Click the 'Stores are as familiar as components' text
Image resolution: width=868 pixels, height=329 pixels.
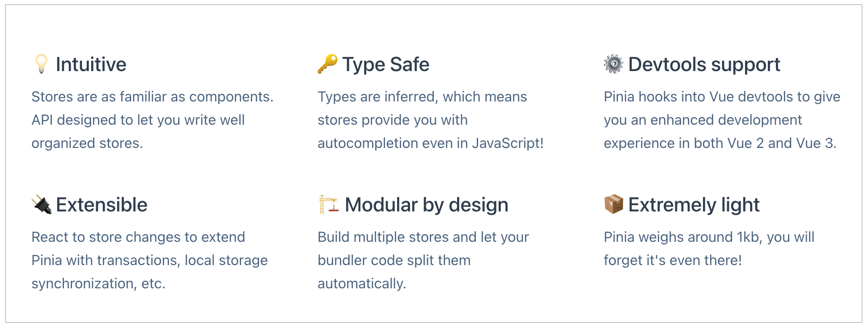[152, 97]
